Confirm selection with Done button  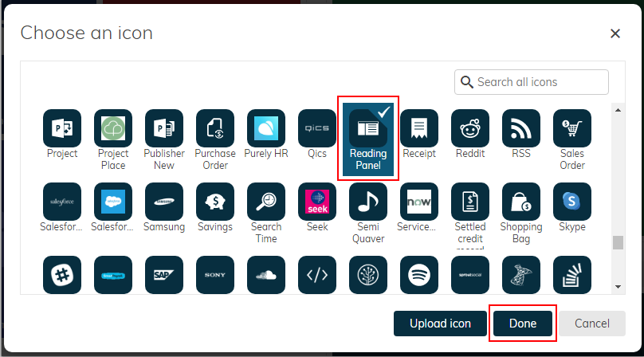tap(522, 324)
